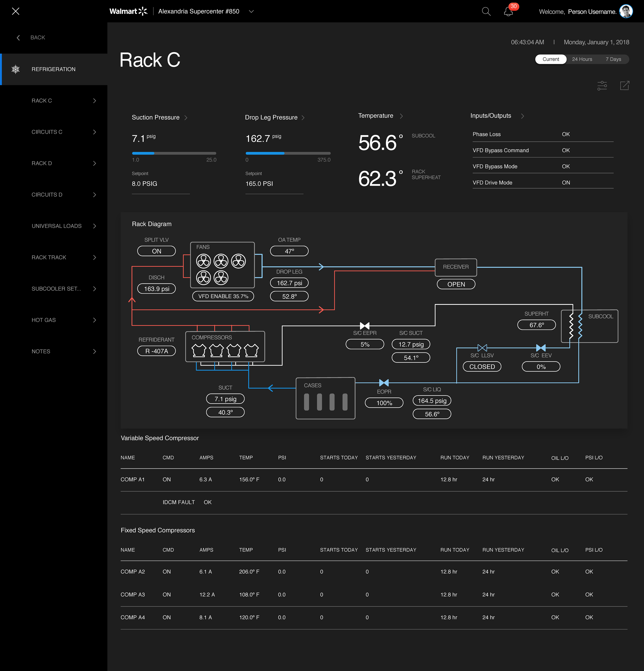Click the S/C EEPR valve icon
The image size is (644, 671).
[364, 326]
